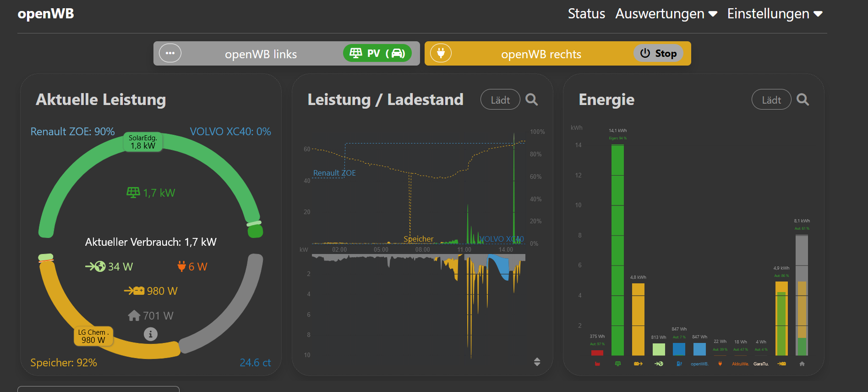Open the three-dots menu on openWB links

pos(170,53)
